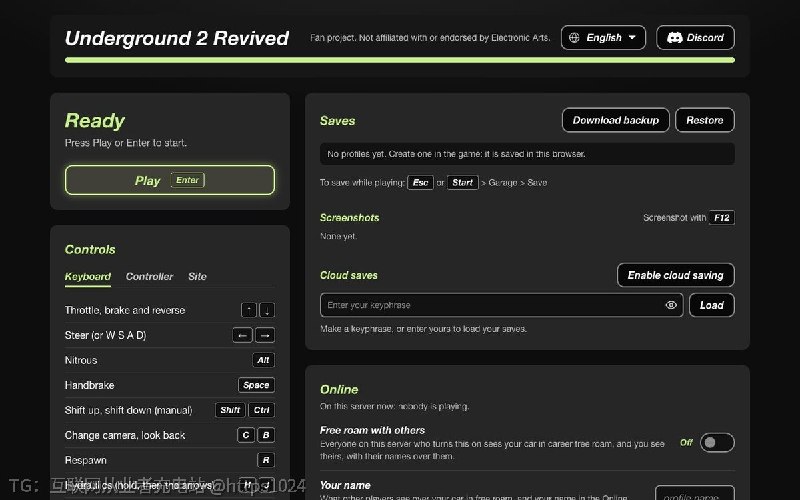The height and width of the screenshot is (500, 800).
Task: Click the 'Free roam with others' label
Action: [372, 430]
